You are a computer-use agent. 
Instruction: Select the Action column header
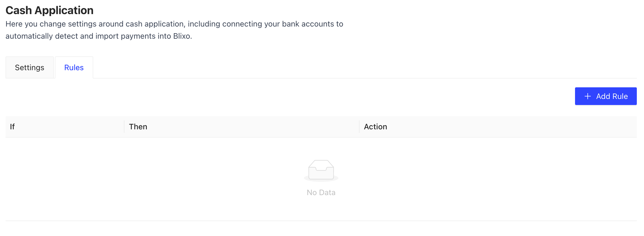[375, 127]
